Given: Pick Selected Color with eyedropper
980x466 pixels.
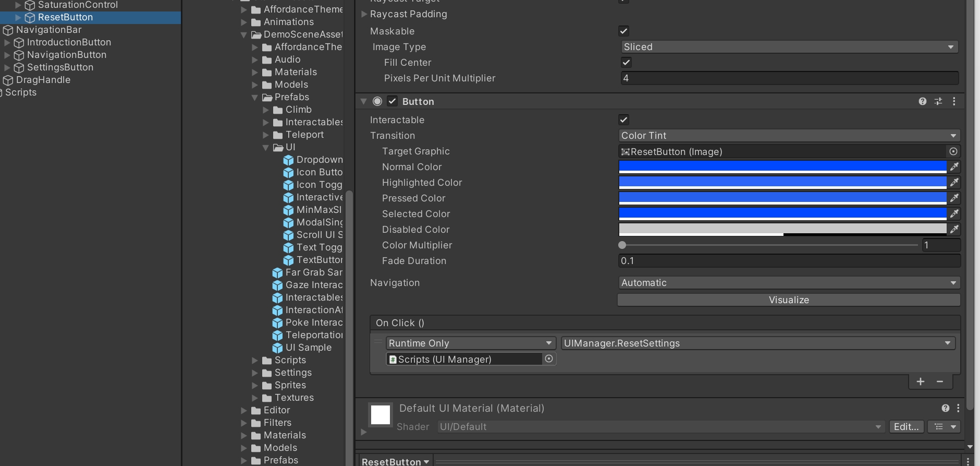Looking at the screenshot, I should click(x=954, y=213).
